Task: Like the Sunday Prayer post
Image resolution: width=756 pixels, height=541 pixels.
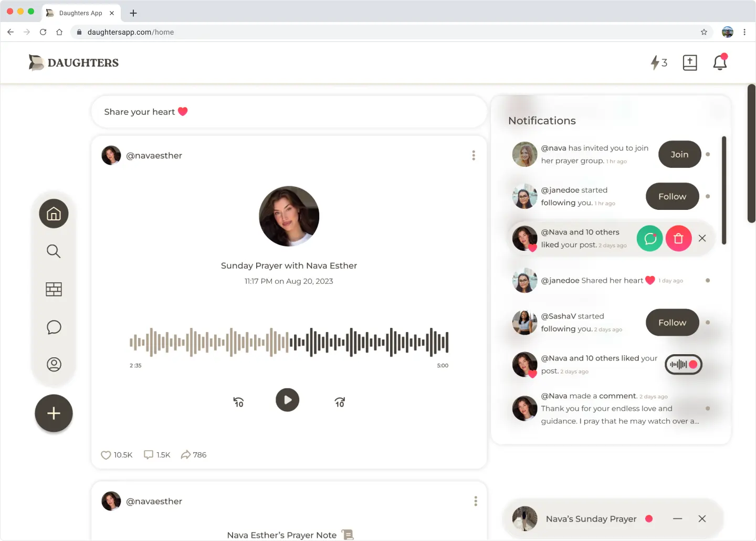Action: pyautogui.click(x=106, y=455)
